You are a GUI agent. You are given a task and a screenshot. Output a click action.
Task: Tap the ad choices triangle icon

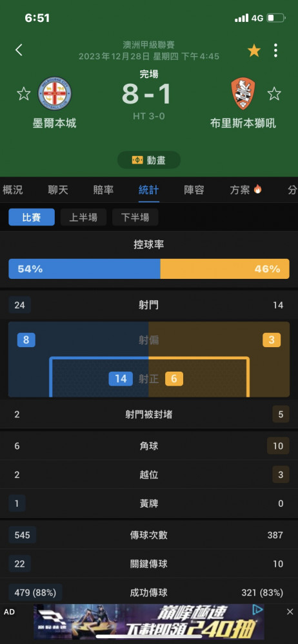click(x=257, y=609)
